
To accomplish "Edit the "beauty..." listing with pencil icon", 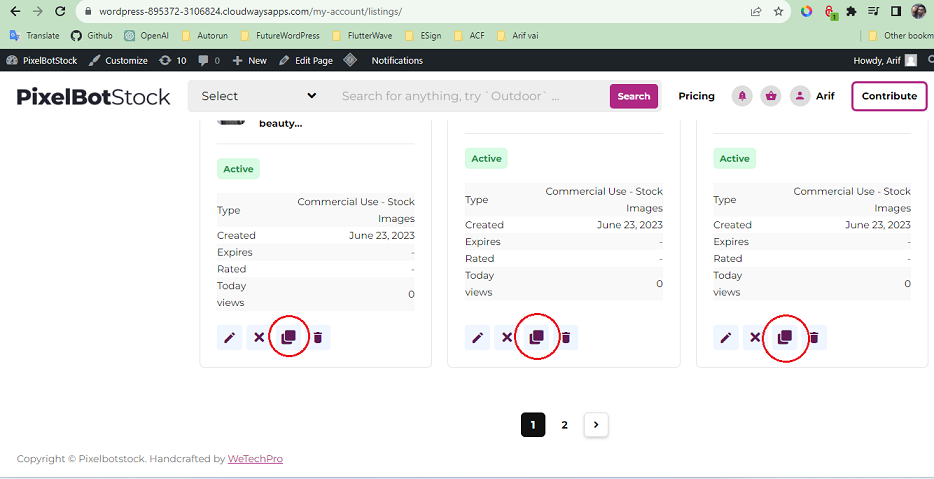I will 229,337.
